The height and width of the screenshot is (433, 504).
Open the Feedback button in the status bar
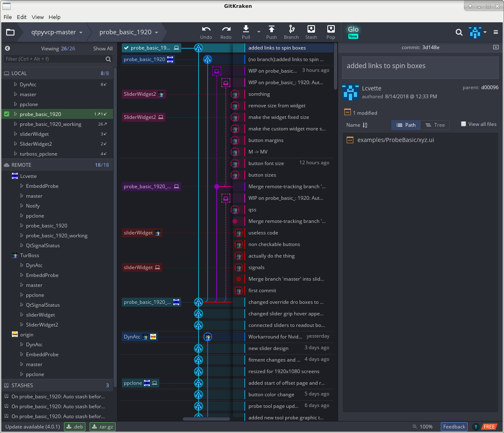(x=454, y=427)
